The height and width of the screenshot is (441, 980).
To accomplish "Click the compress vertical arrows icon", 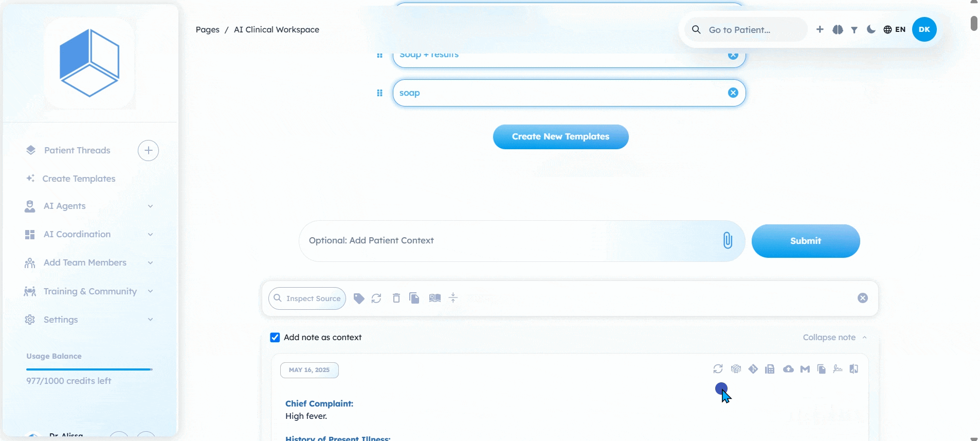I will pyautogui.click(x=453, y=298).
